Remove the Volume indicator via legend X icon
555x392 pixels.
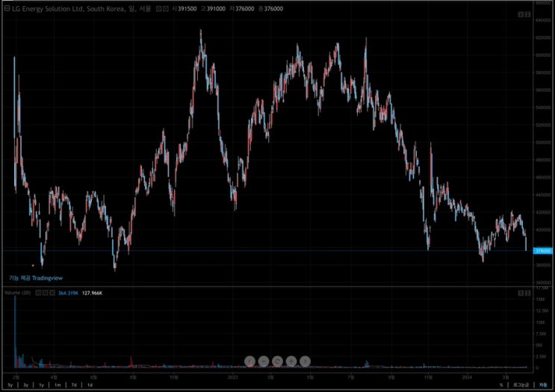coord(52,293)
